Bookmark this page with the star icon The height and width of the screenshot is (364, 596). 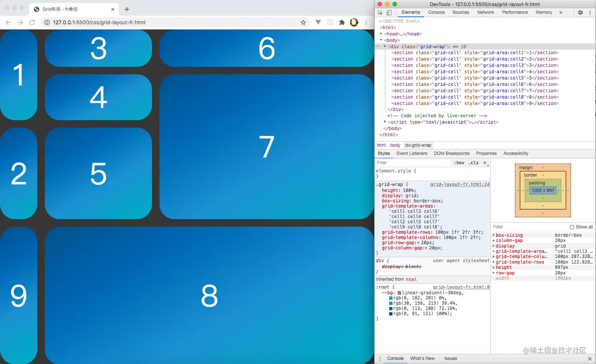303,22
